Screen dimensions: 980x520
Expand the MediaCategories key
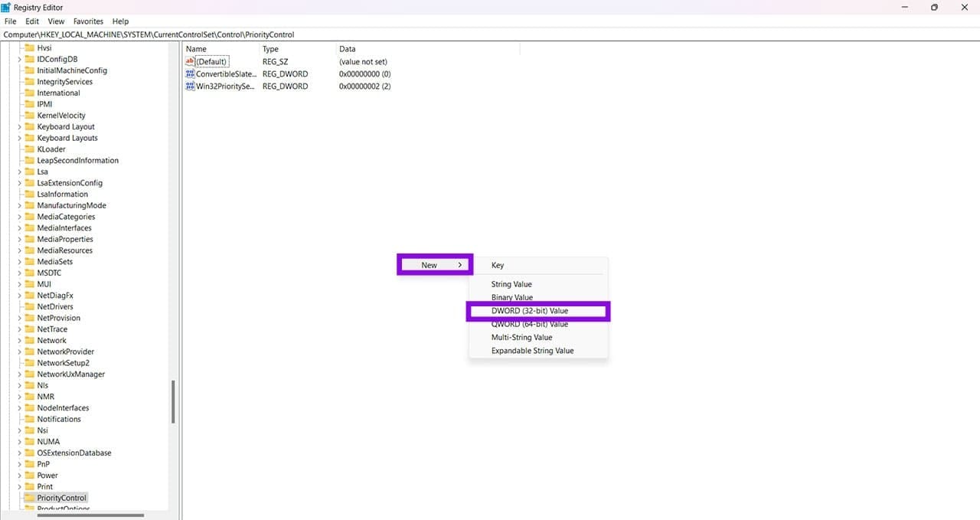pyautogui.click(x=19, y=217)
